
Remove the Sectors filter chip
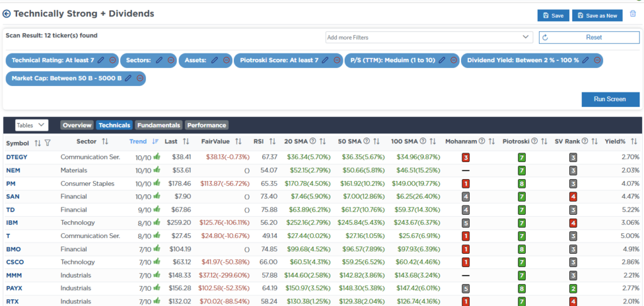(x=170, y=60)
